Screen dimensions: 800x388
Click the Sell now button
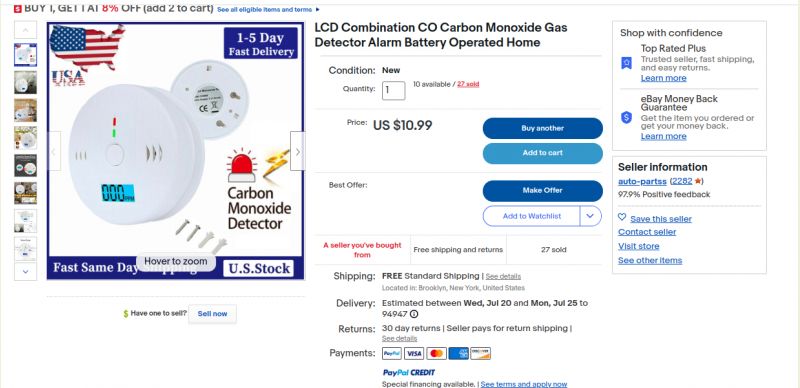(212, 314)
